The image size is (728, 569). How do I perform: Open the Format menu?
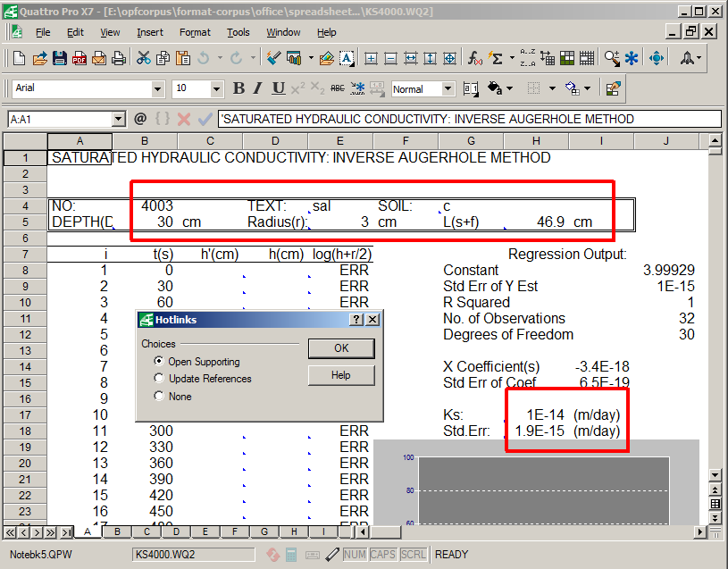[195, 32]
